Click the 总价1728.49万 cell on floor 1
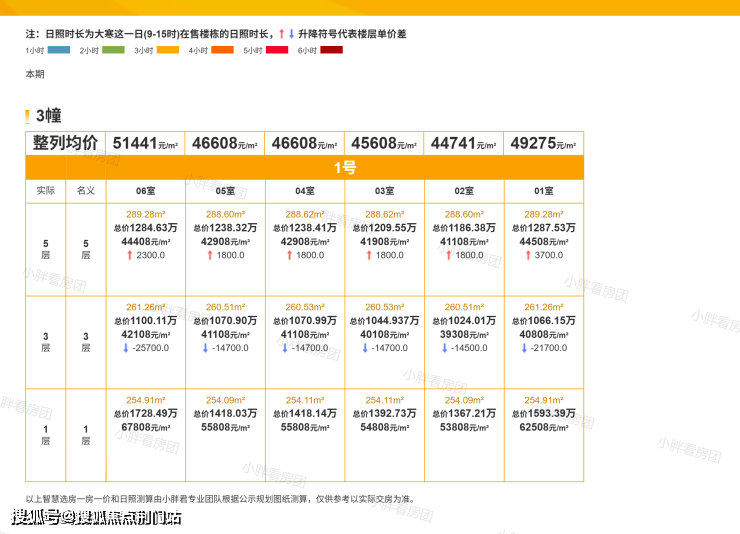The image size is (740, 534). point(145,413)
